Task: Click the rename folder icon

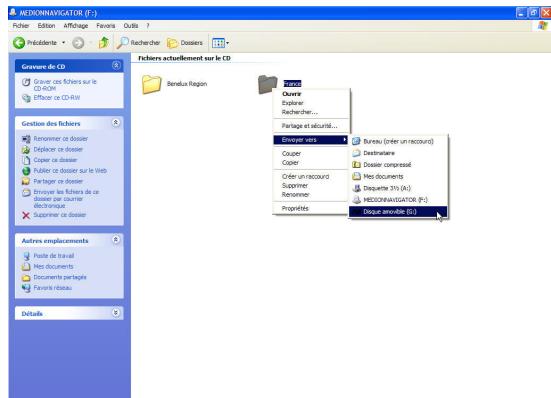Action: tap(26, 139)
